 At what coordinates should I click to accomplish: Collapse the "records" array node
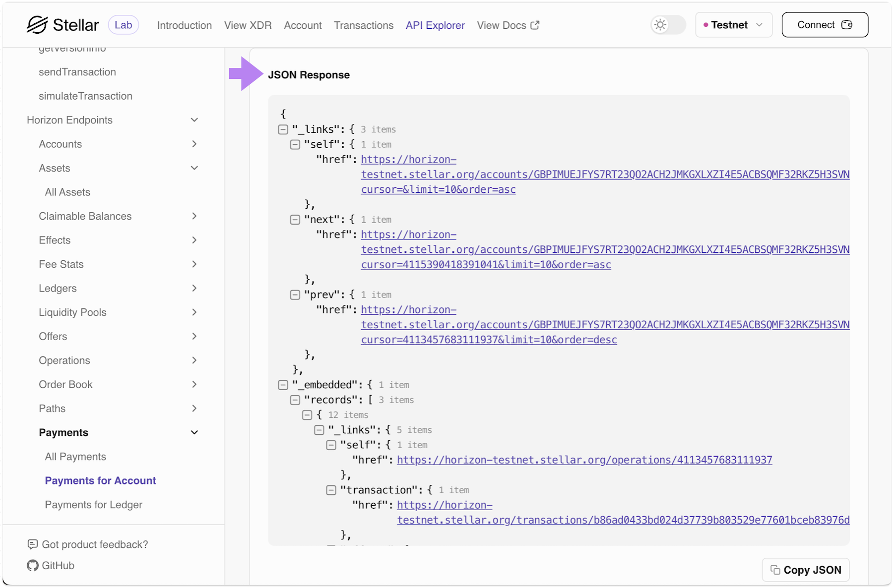tap(295, 400)
